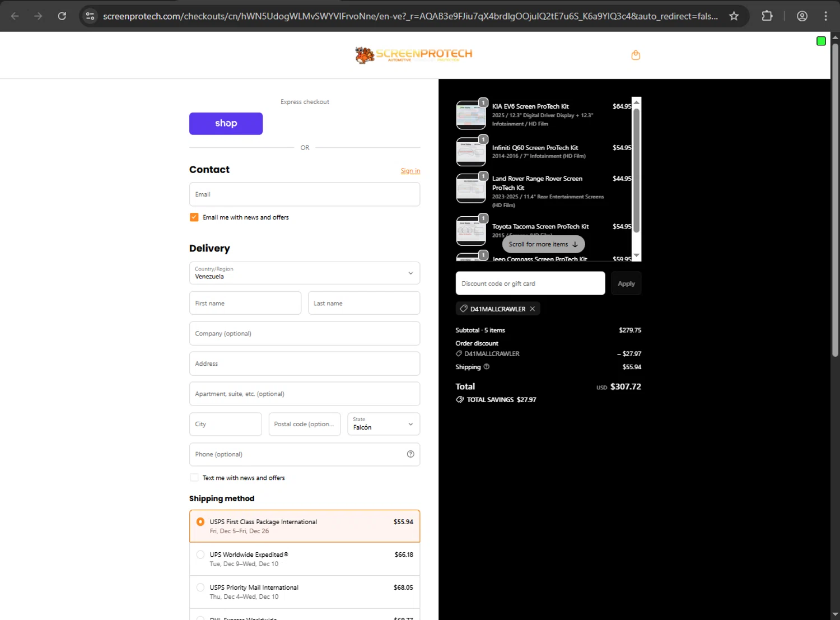The width and height of the screenshot is (840, 620).
Task: Click the Shipping cost $55.94 in summary
Action: pos(632,367)
